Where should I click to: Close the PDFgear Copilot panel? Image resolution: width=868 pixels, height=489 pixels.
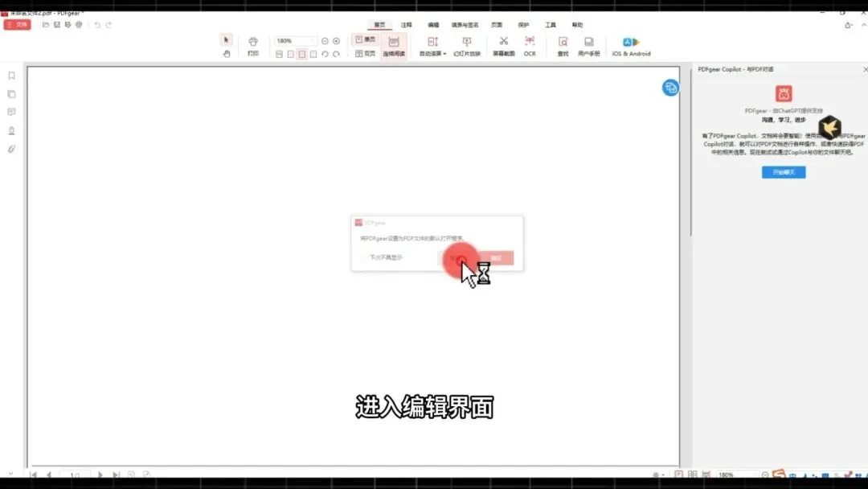(x=865, y=69)
